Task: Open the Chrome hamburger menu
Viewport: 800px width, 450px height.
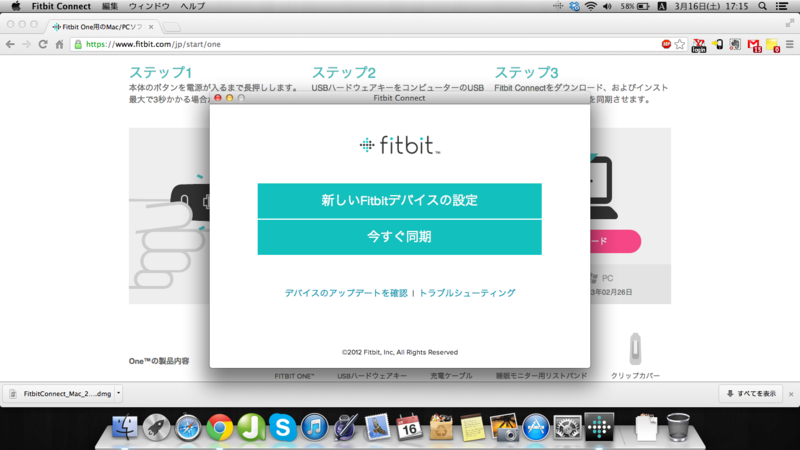Action: 790,44
